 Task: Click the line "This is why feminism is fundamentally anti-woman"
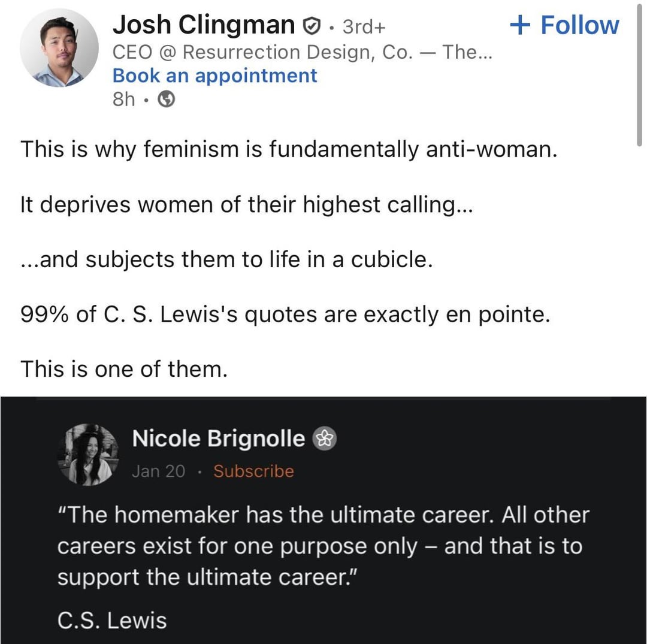point(289,149)
